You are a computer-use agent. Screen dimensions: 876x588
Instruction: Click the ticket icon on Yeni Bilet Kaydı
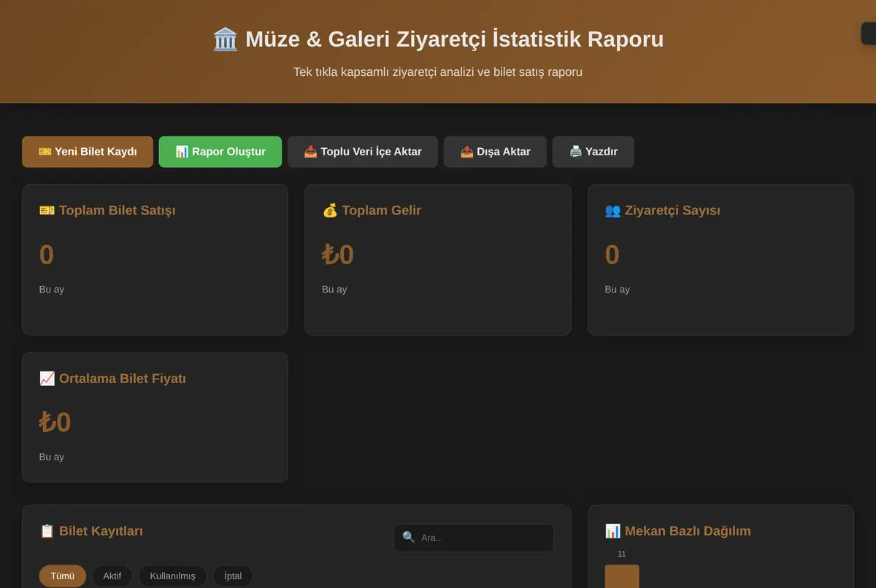[45, 152]
